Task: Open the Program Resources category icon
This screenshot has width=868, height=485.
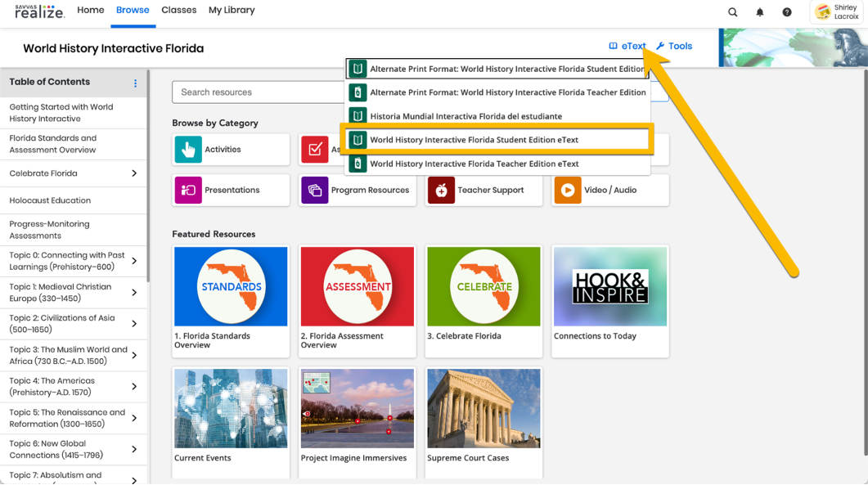Action: [315, 190]
